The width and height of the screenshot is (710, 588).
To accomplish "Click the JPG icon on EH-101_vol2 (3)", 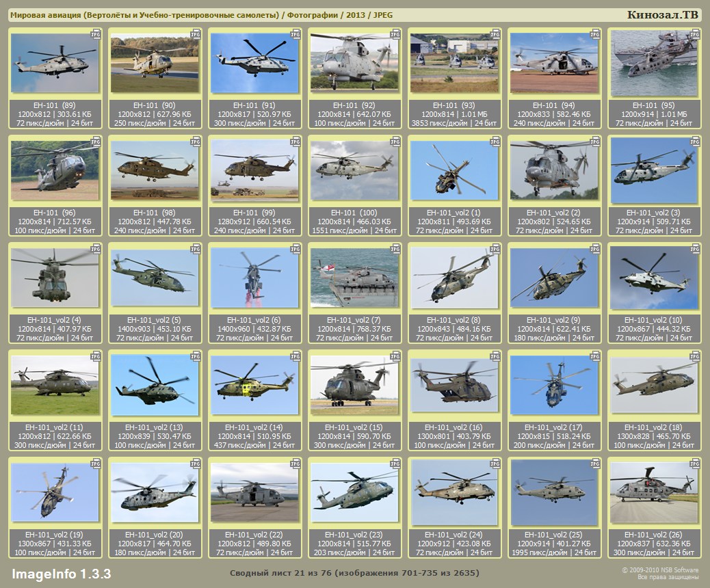I will point(695,141).
